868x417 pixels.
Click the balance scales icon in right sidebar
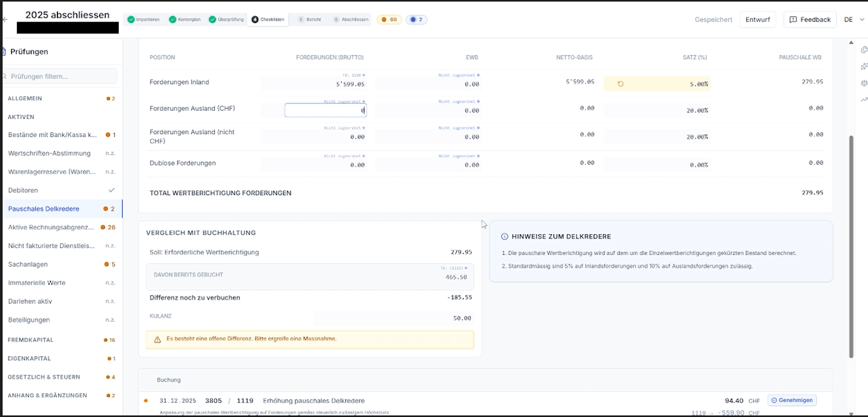pos(864,83)
